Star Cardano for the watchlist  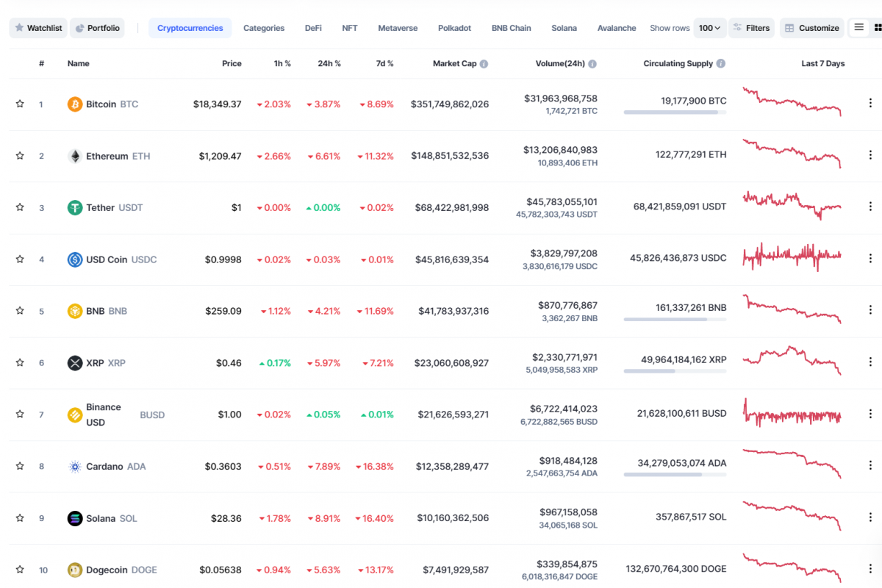20,466
